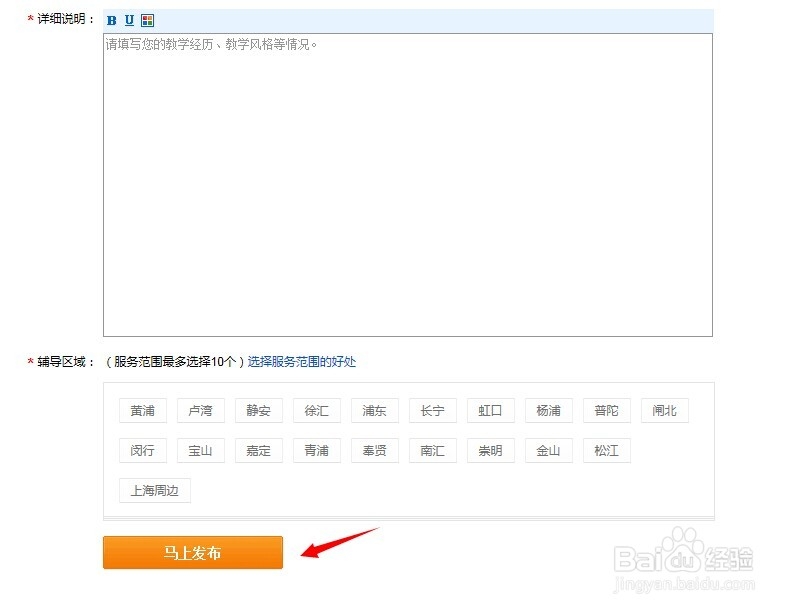Select the 虹口 district
The width and height of the screenshot is (800, 612).
pos(490,410)
